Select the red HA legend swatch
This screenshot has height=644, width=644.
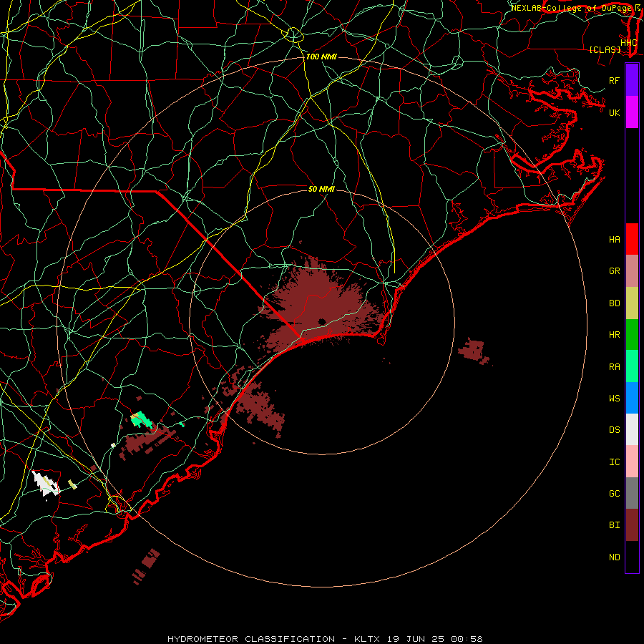632,239
